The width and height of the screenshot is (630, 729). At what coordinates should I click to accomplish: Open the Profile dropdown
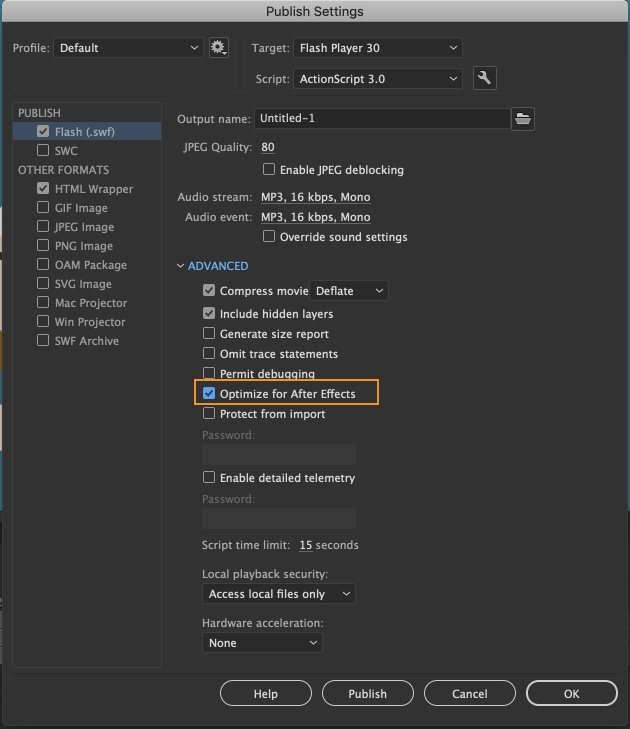[x=128, y=48]
